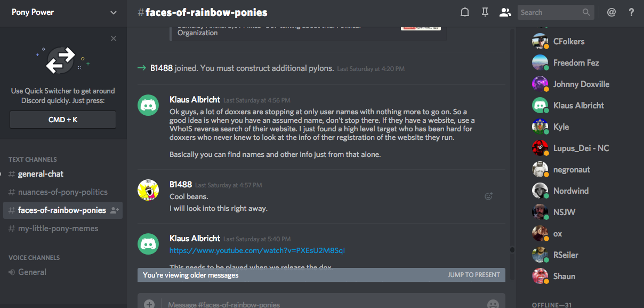This screenshot has height=308, width=644.
Task: Dismiss the Quick Switcher tip
Action: 114,38
